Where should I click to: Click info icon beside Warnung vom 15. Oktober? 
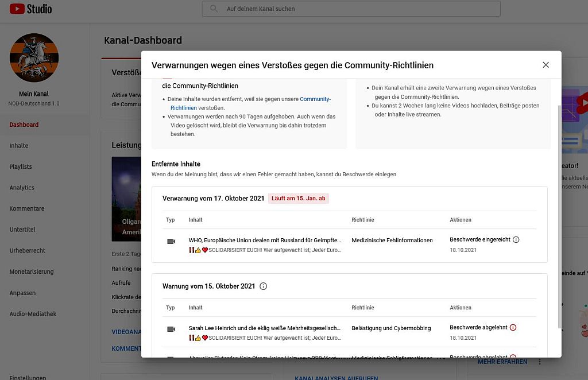(263, 286)
